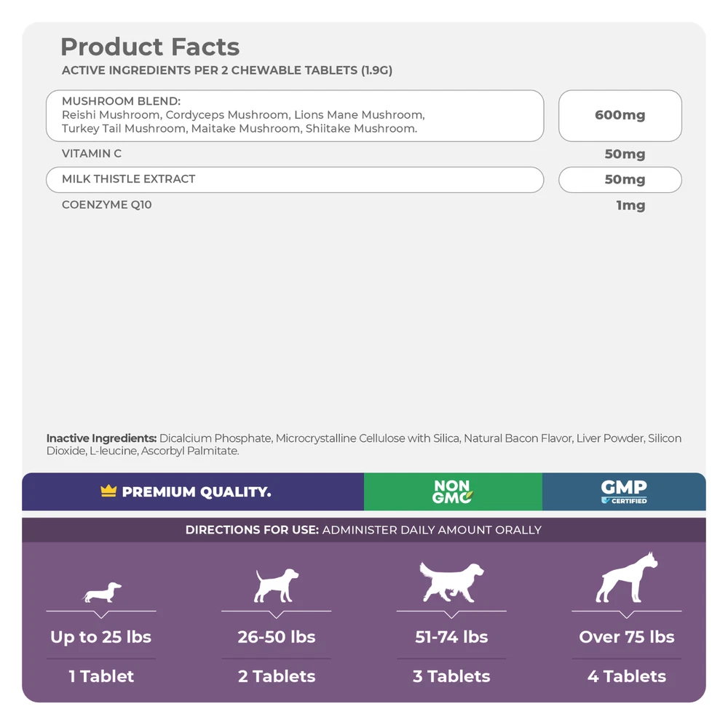The image size is (728, 728).
Task: Click the Product Facts heading
Action: tap(150, 47)
